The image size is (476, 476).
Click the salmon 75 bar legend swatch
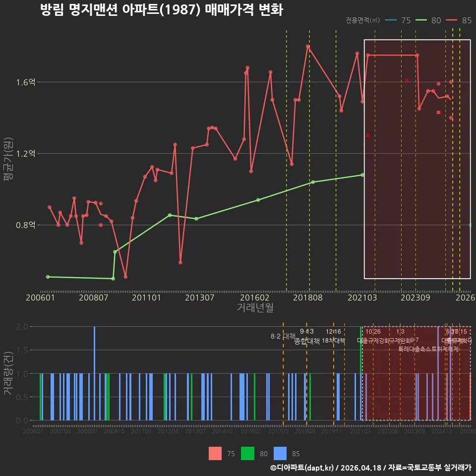(215, 454)
